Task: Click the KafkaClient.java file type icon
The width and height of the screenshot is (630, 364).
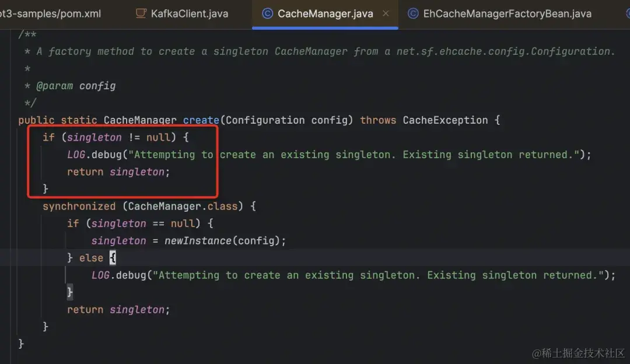Action: click(x=141, y=13)
